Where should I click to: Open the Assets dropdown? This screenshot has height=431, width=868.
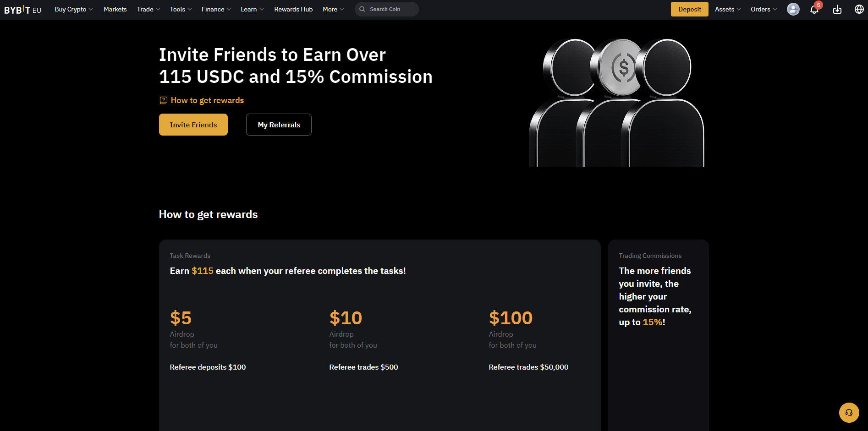(x=727, y=9)
